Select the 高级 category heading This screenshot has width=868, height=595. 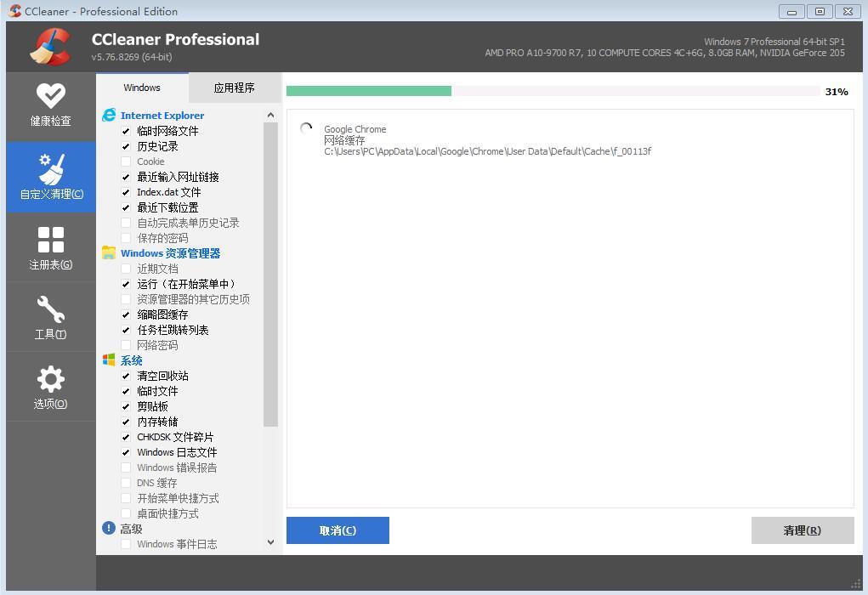[132, 530]
